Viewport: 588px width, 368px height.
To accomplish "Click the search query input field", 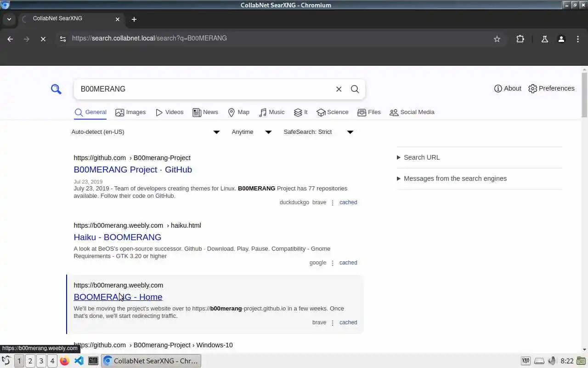I will (x=204, y=89).
